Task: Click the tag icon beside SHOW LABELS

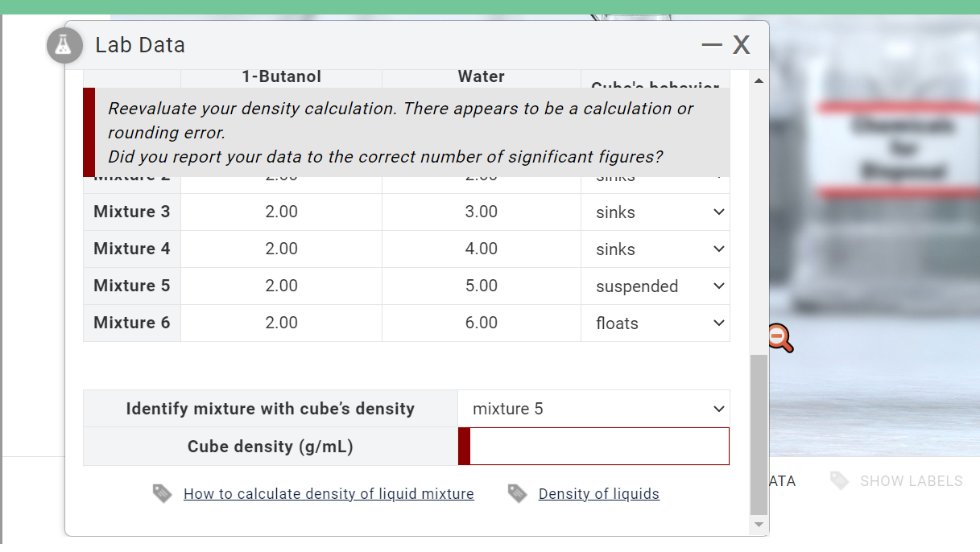Action: pyautogui.click(x=838, y=480)
